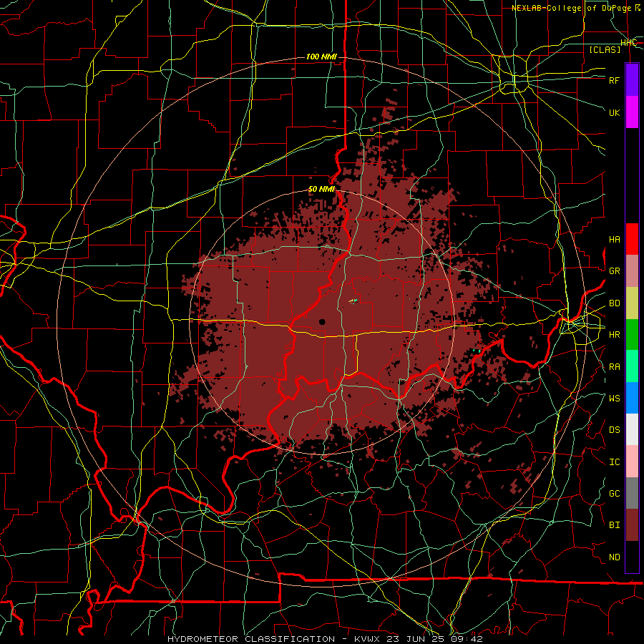Click the BI legend label
The image size is (644, 644).
point(614,525)
